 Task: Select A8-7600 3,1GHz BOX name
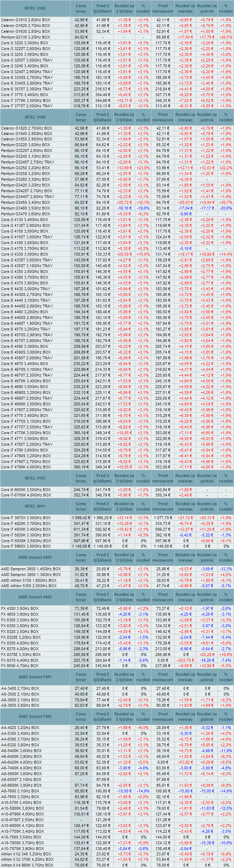tap(20, 791)
